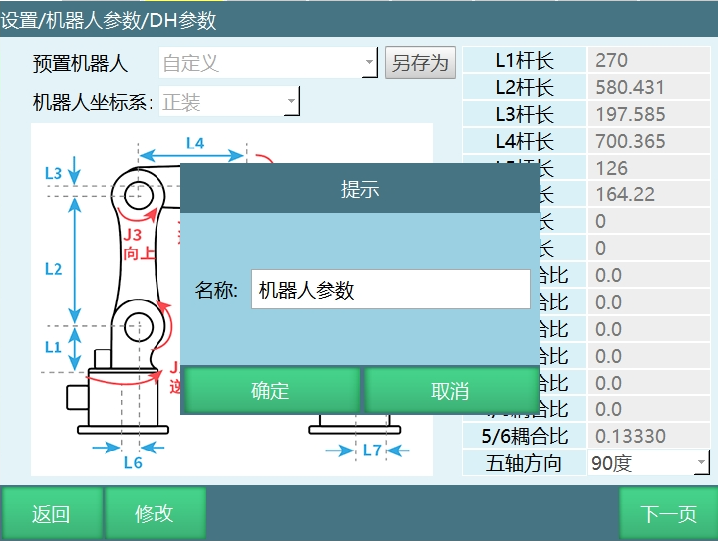Click the L3 label in robot diagram
This screenshot has height=541, width=718.
pyautogui.click(x=53, y=173)
